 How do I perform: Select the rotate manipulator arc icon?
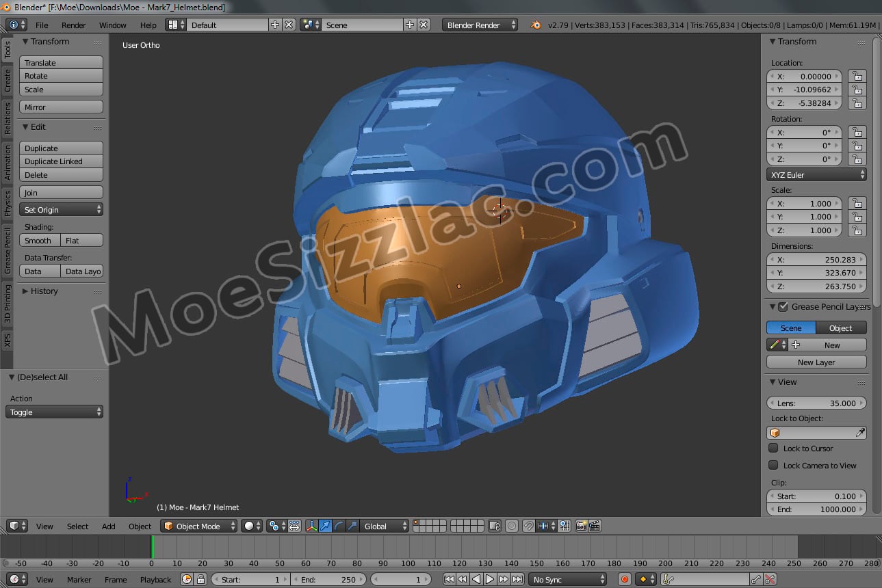(339, 526)
